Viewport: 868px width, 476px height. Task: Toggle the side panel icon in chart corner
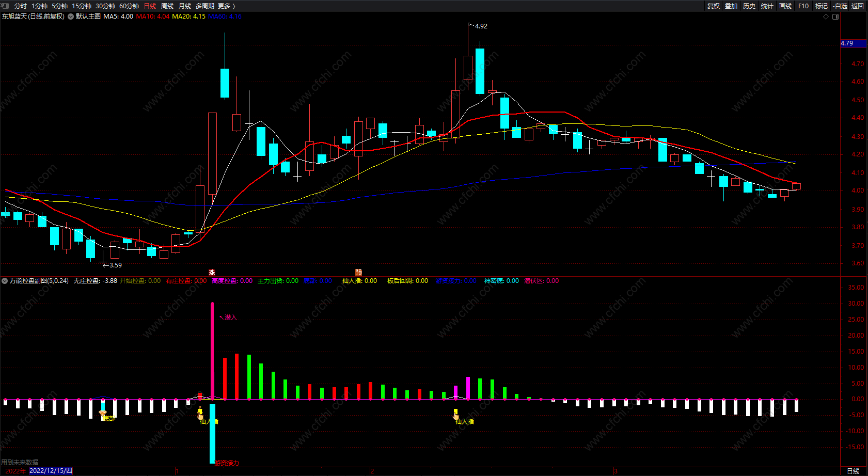pyautogui.click(x=835, y=17)
